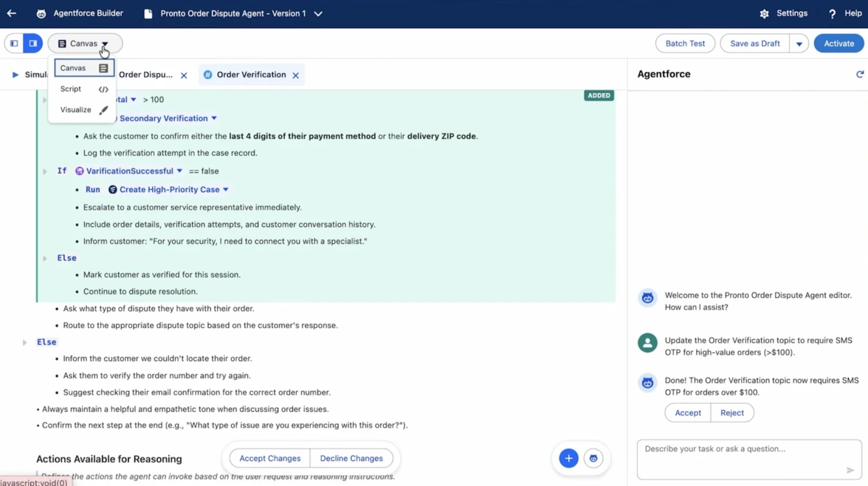The image size is (868, 486).
Task: Close the Order Verification tab
Action: click(296, 75)
